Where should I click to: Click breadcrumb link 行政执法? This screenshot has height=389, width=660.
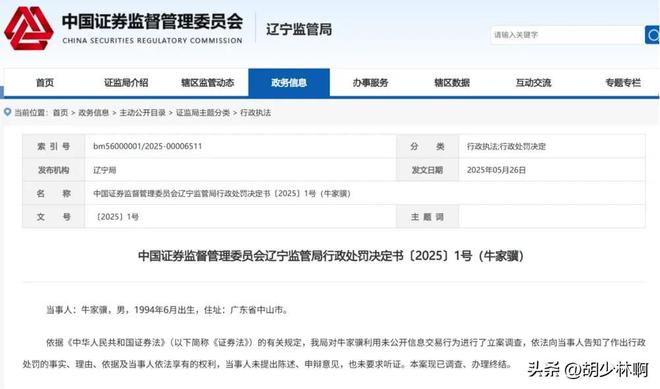(255, 112)
